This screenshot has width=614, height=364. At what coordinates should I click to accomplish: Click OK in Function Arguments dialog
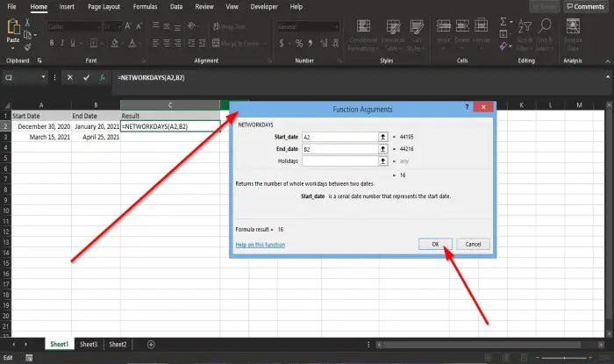435,244
